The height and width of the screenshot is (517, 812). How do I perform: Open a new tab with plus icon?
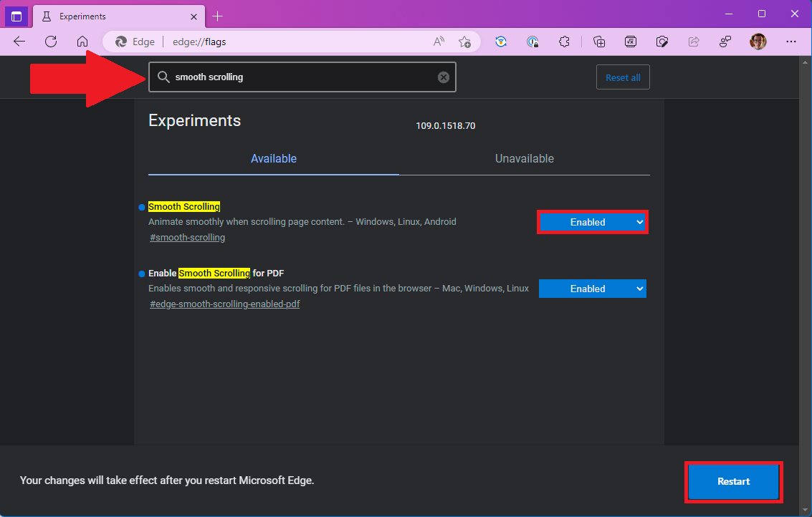click(x=217, y=16)
